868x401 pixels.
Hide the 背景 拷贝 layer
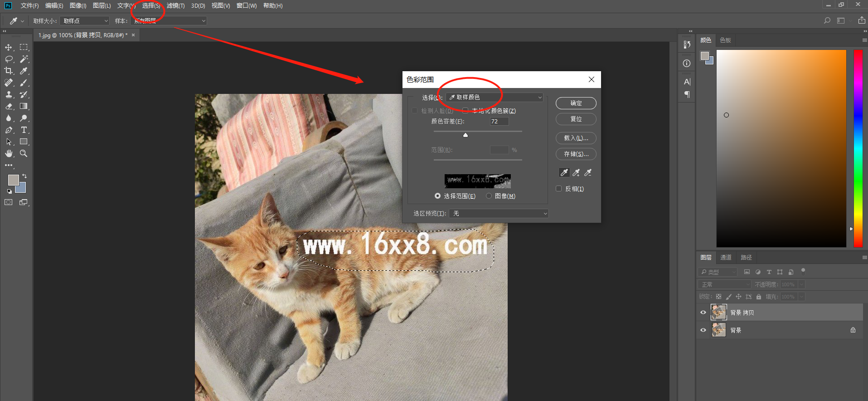(703, 312)
